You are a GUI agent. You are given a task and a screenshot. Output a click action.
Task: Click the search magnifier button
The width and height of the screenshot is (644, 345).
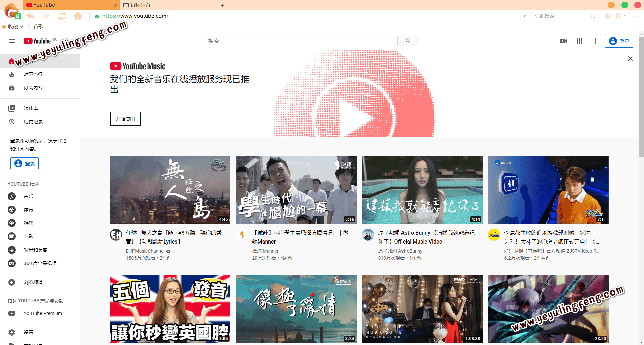point(408,41)
